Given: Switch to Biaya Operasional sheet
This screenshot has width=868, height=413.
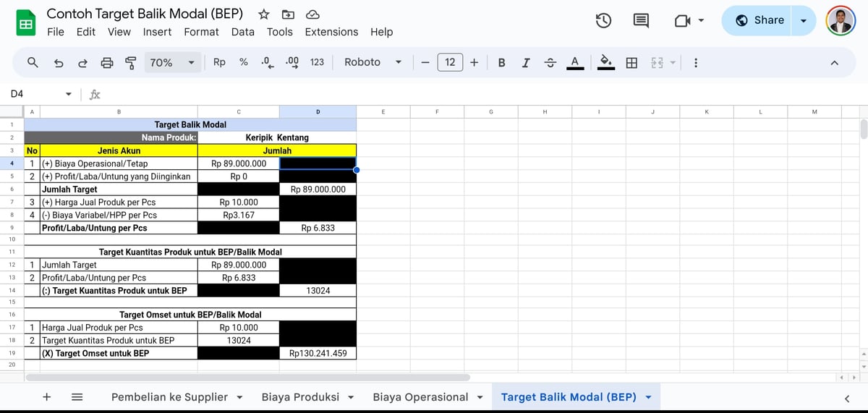Looking at the screenshot, I should click(420, 397).
